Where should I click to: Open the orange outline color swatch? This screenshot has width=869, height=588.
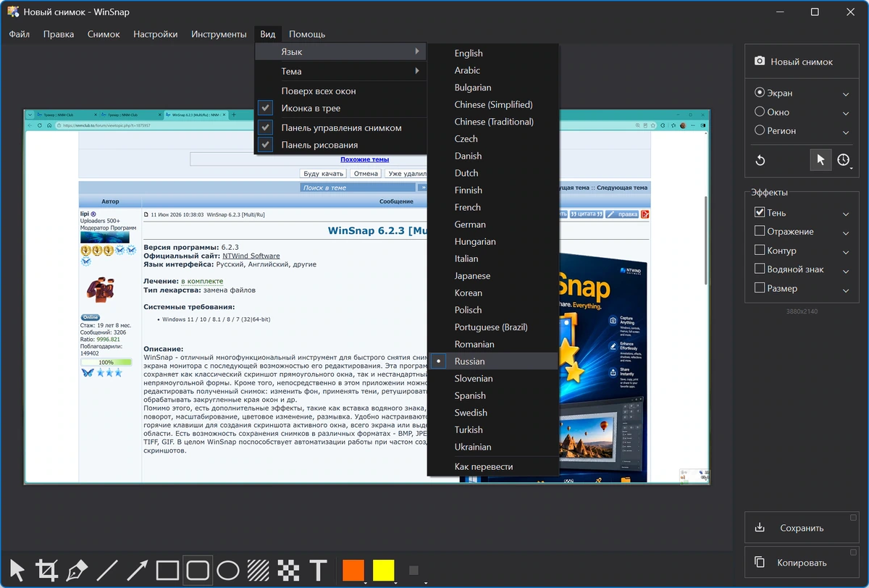click(353, 570)
